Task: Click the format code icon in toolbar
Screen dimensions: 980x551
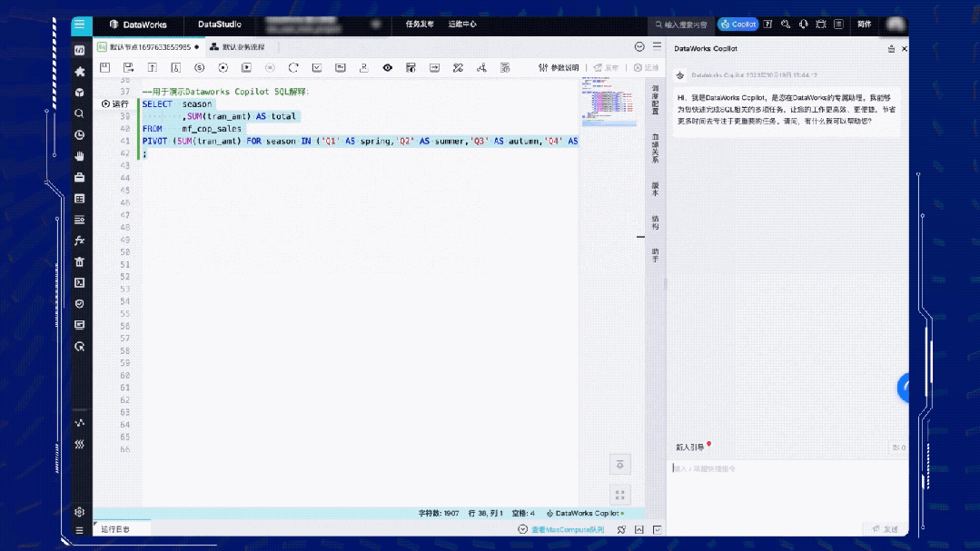Action: (340, 67)
